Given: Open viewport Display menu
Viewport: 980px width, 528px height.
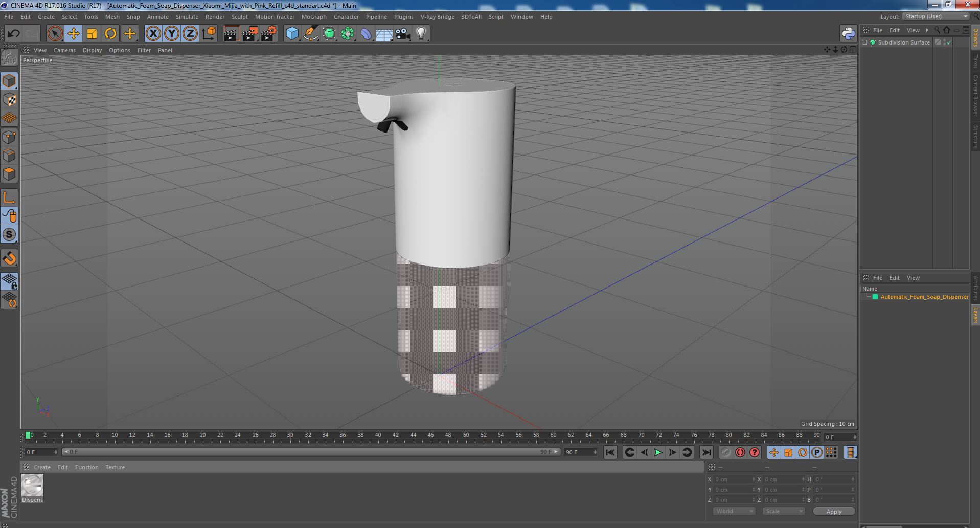Looking at the screenshot, I should (92, 50).
